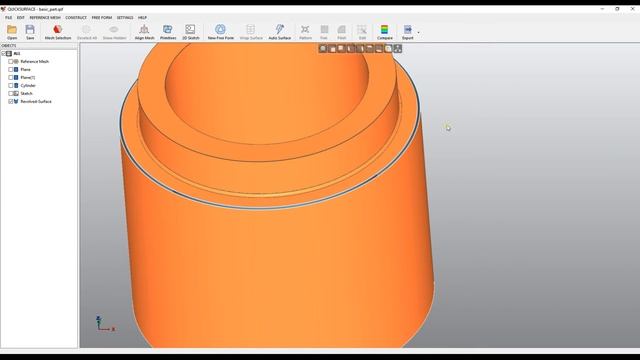This screenshot has width=640, height=360.
Task: Click the Deselect All toolbar icon
Action: click(87, 32)
